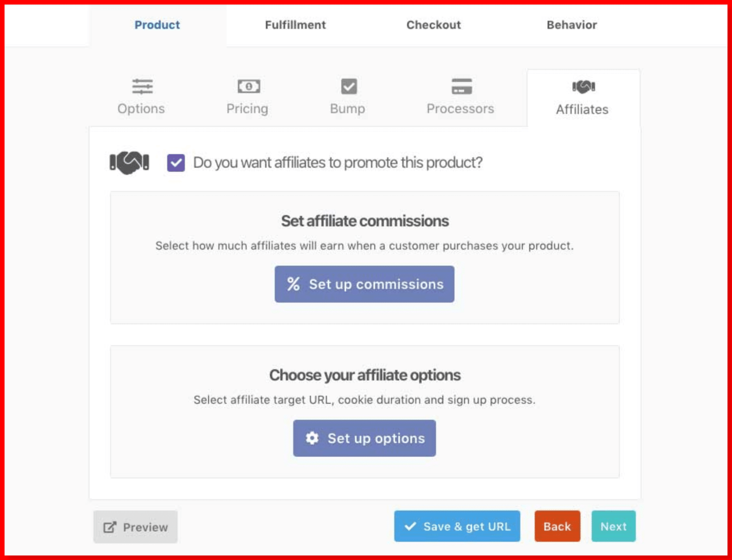This screenshot has height=560, width=732.
Task: Click the red Back button
Action: (557, 526)
